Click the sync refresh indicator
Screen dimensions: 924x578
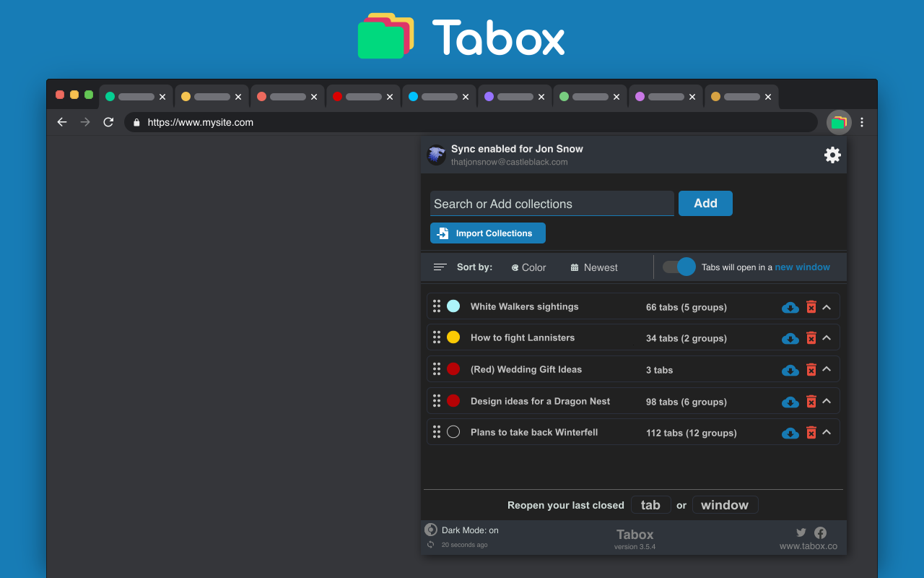(430, 544)
